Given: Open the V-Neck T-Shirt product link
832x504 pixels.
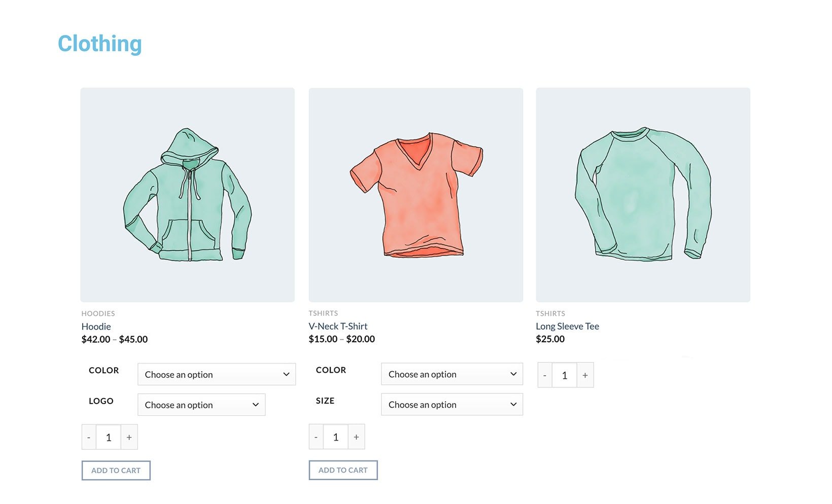Looking at the screenshot, I should pos(338,326).
